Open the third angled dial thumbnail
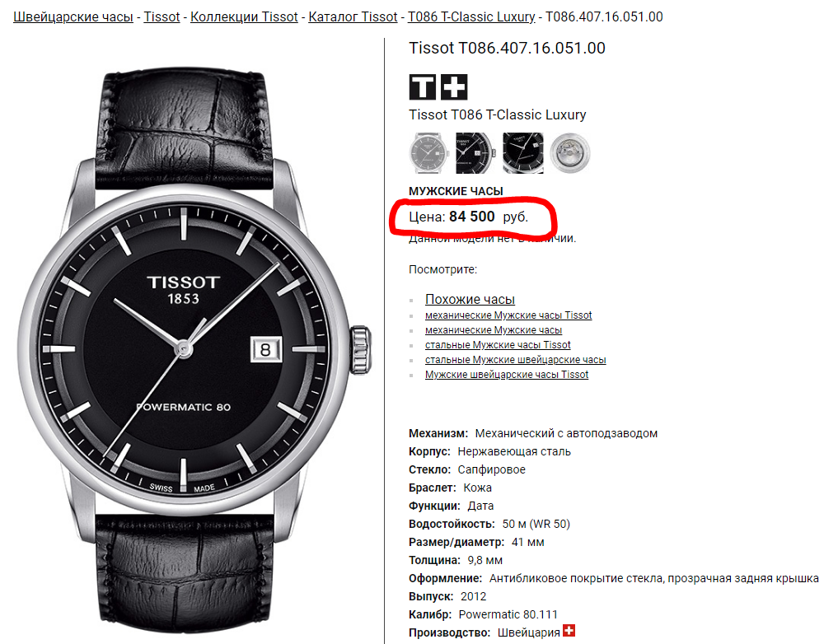This screenshot has height=644, width=838. click(522, 153)
